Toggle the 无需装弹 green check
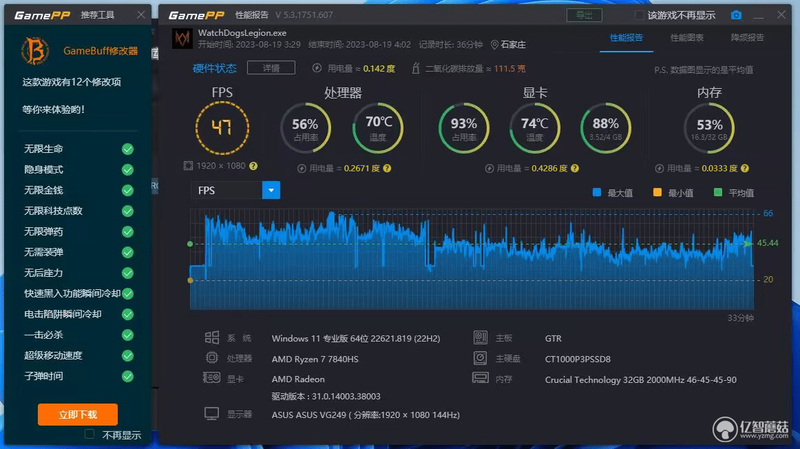The image size is (800, 449). point(128,253)
